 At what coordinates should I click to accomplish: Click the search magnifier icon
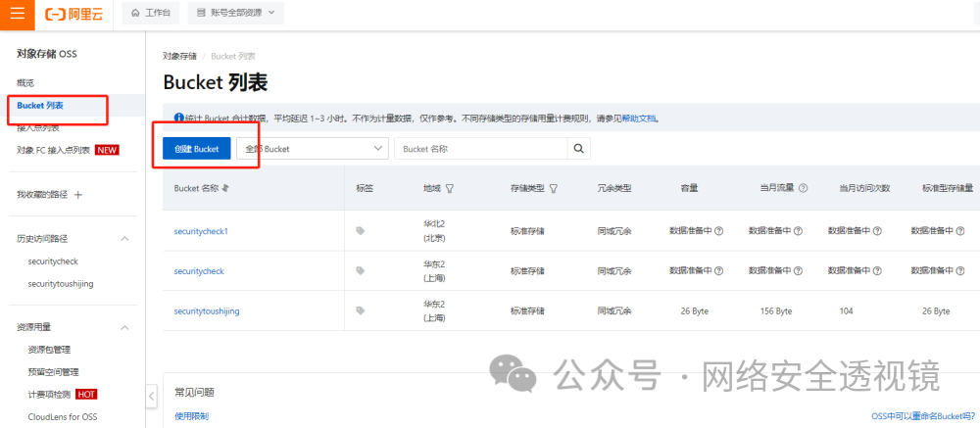pyautogui.click(x=579, y=149)
